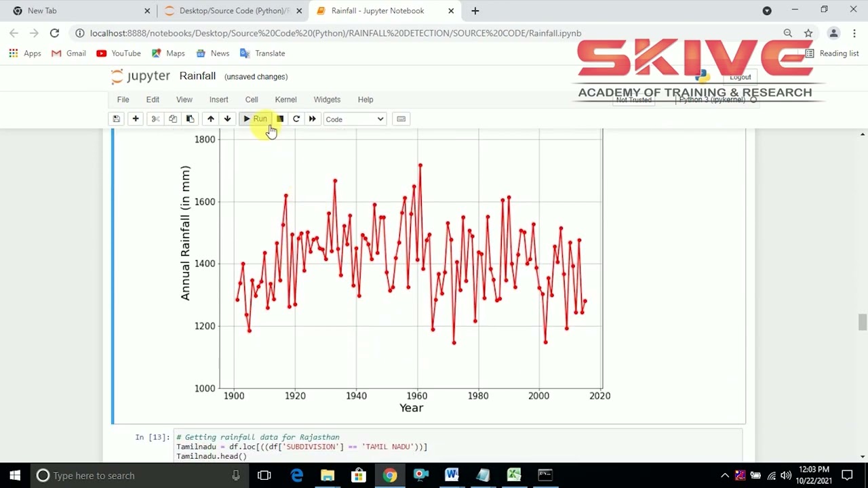
Task: Open the Windows Start menu
Action: [x=15, y=476]
